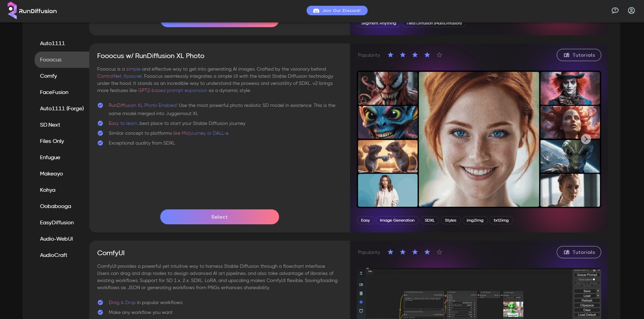Click the Drag & Drop link
The image size is (644, 319).
coord(122,302)
